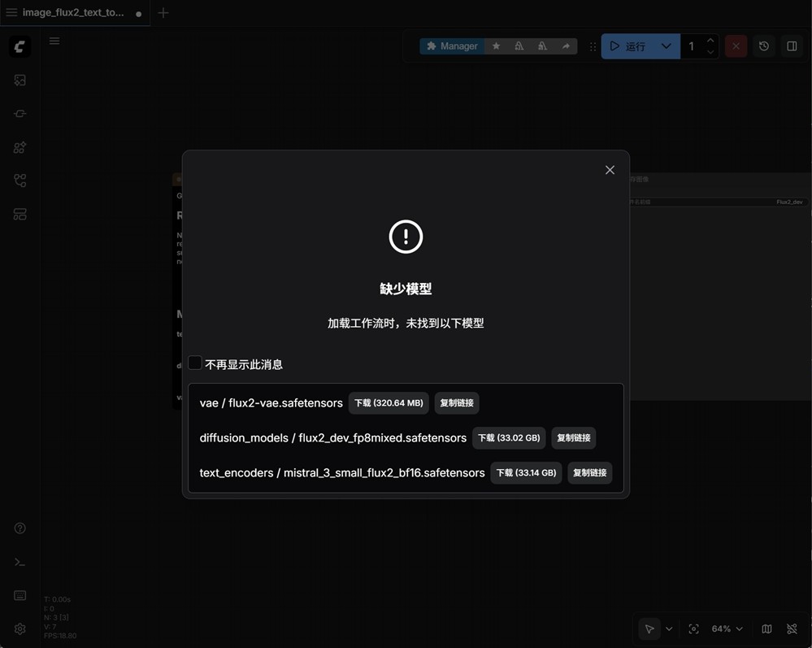Toggle the right side panel
812x648 pixels.
coord(792,46)
